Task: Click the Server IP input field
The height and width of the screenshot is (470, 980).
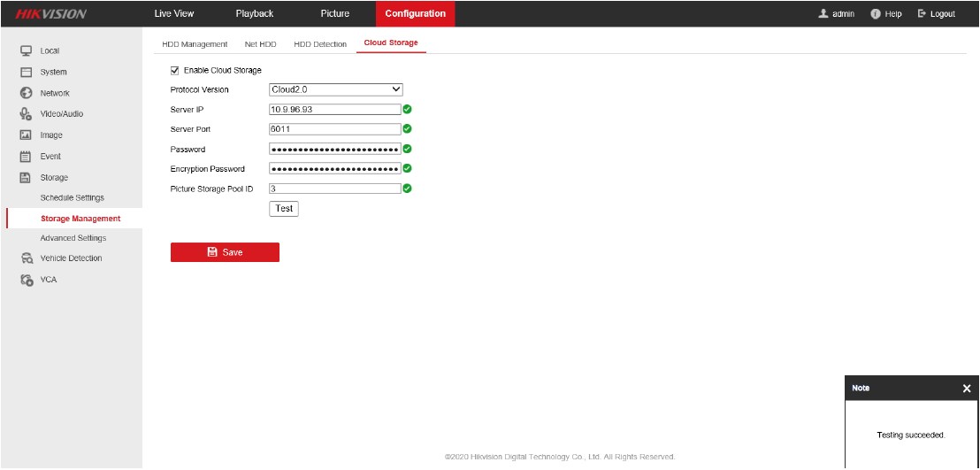Action: 335,110
